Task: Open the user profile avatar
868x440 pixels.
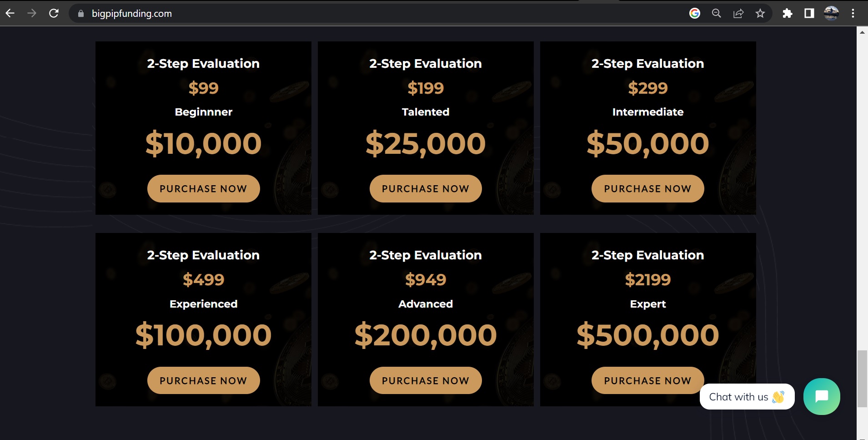Action: pos(831,13)
